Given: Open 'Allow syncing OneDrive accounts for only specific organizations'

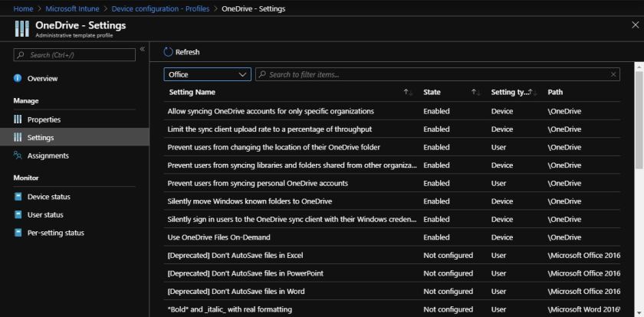Looking at the screenshot, I should [x=271, y=111].
